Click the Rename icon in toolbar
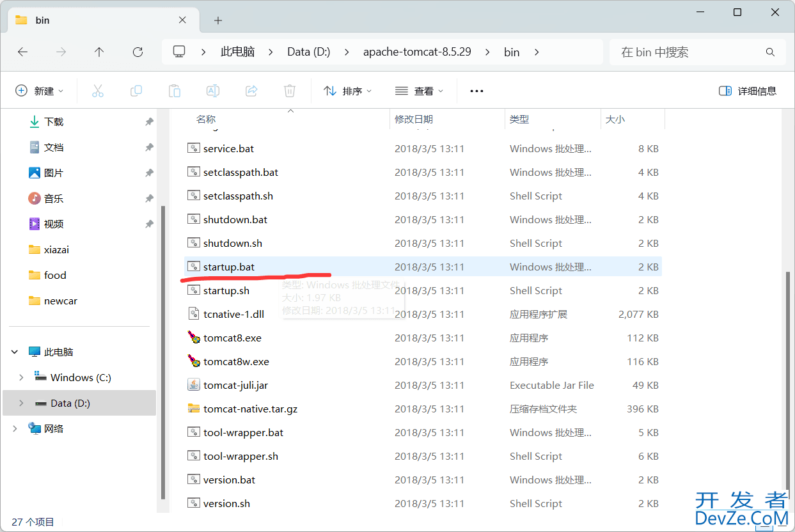The height and width of the screenshot is (532, 795). click(x=213, y=91)
